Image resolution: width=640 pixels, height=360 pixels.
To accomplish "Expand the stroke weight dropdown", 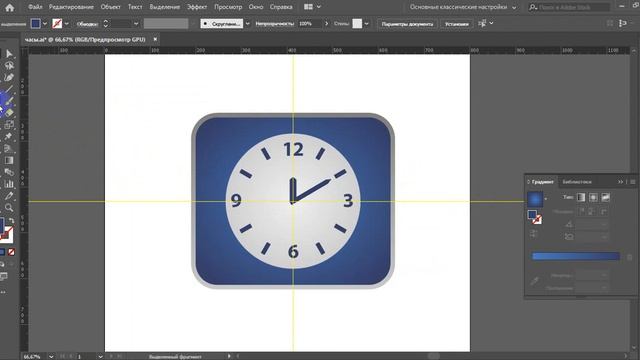I will tap(136, 24).
